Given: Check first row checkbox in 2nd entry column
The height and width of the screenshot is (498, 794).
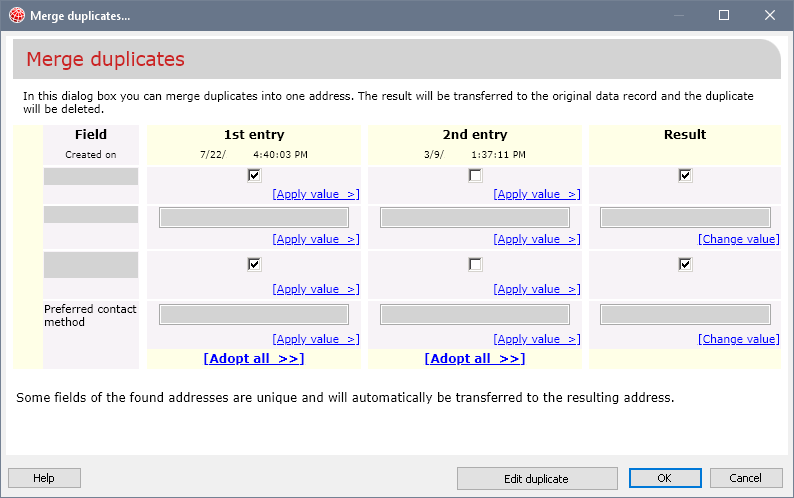Looking at the screenshot, I should click(475, 176).
